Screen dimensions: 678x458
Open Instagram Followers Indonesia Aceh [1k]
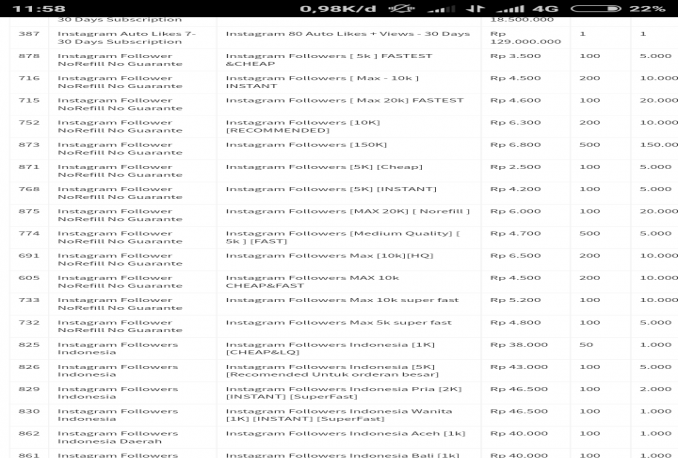tap(345, 433)
